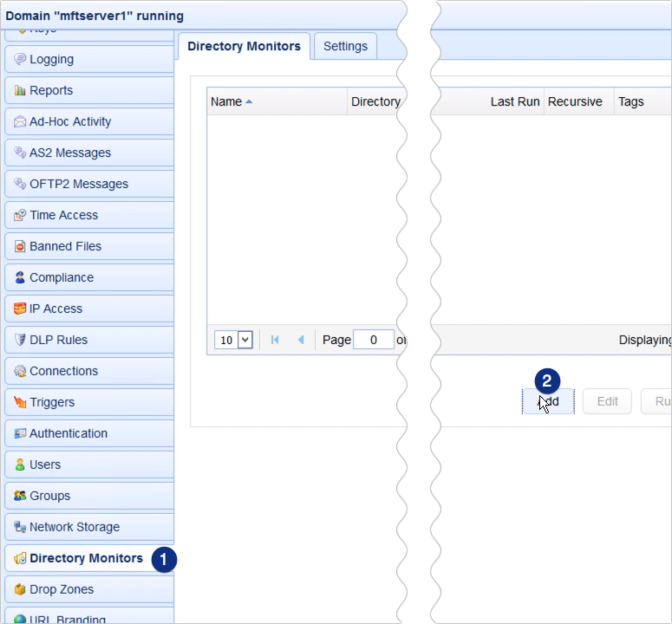The image size is (672, 624).
Task: Open Users module in sidebar
Action: click(89, 465)
